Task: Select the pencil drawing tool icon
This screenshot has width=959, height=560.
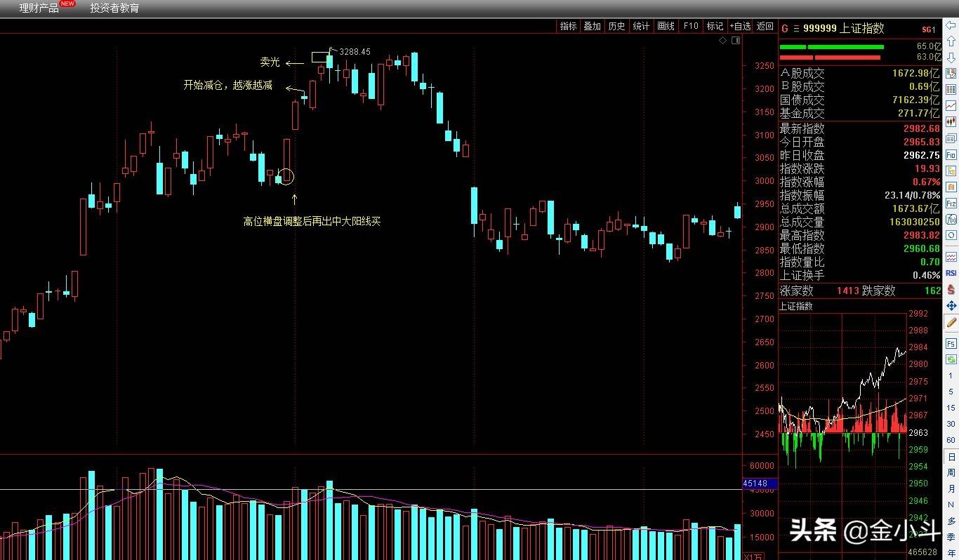Action: (951, 323)
